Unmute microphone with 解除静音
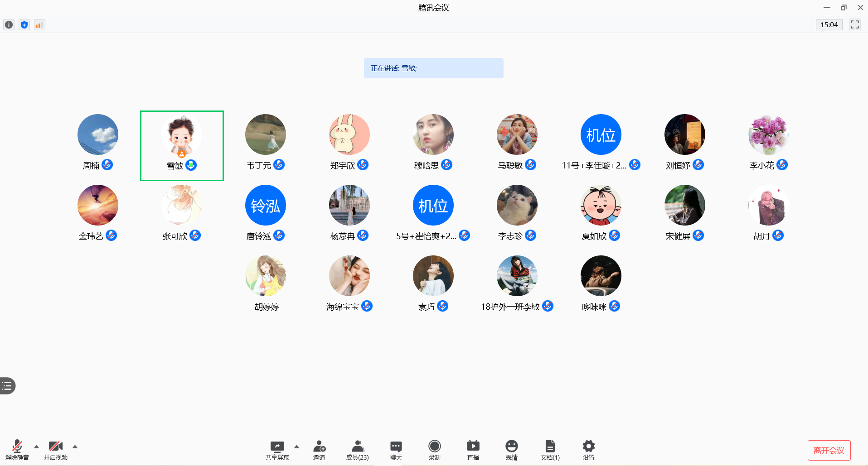 (17, 450)
